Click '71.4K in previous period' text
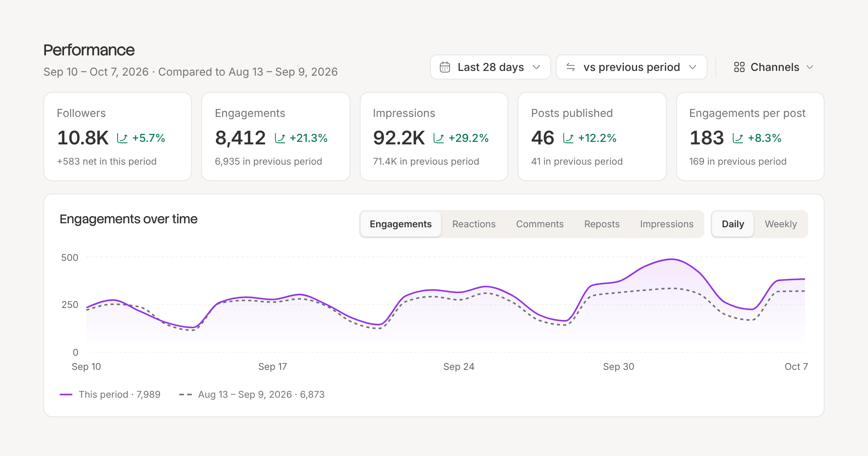 [426, 161]
